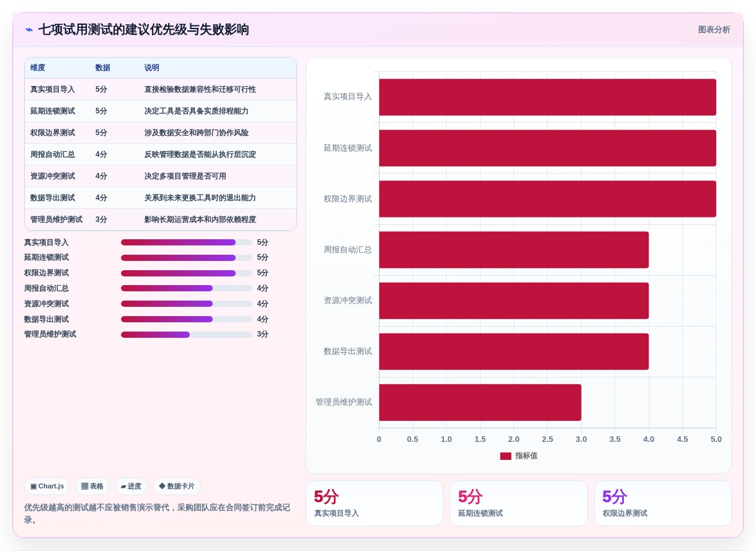
Task: Click the page title 七项试用测试的建议优先级与失败影响
Action: (x=144, y=30)
